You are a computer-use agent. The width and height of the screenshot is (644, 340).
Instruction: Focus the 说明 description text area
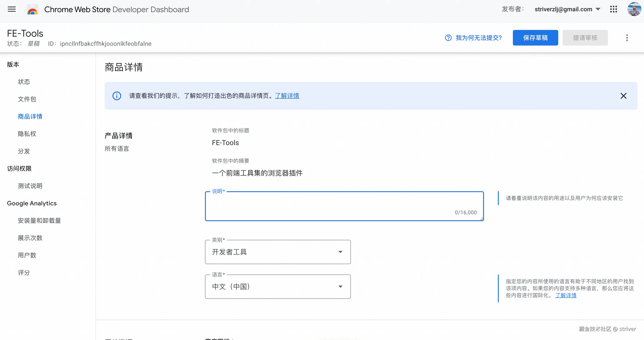pyautogui.click(x=344, y=206)
